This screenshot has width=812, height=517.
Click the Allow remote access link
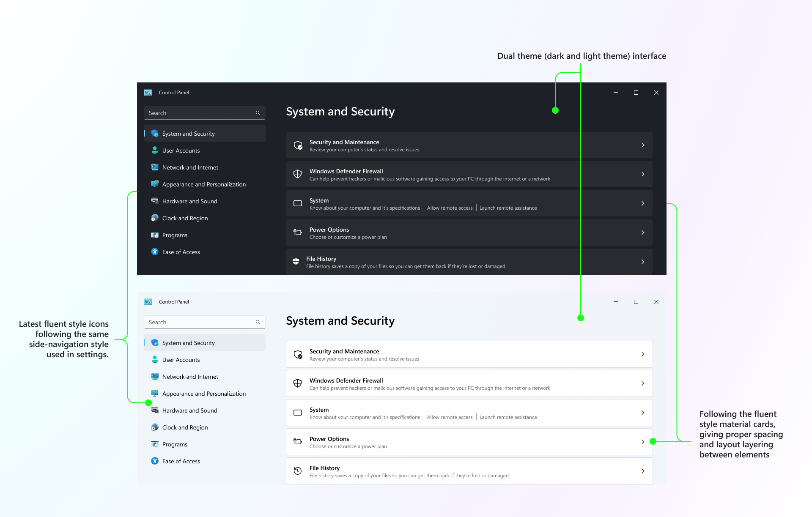(450, 208)
